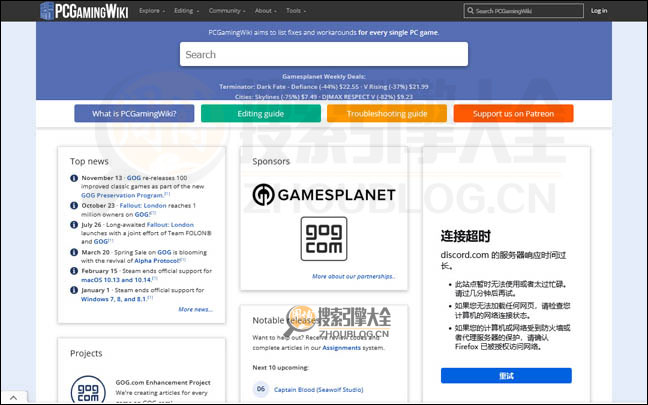Click GOG link in November 13 news
Viewport: 648px width, 405px height.
coord(133,178)
